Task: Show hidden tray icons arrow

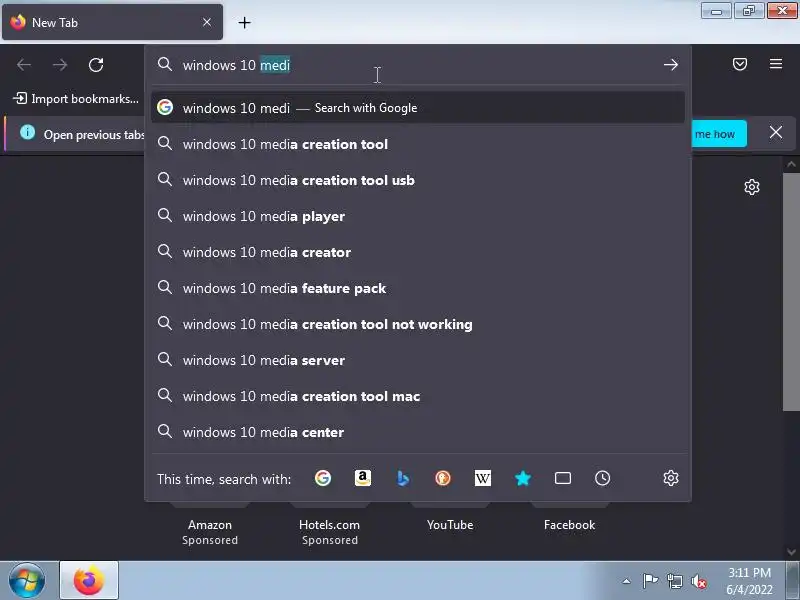Action: click(x=626, y=581)
